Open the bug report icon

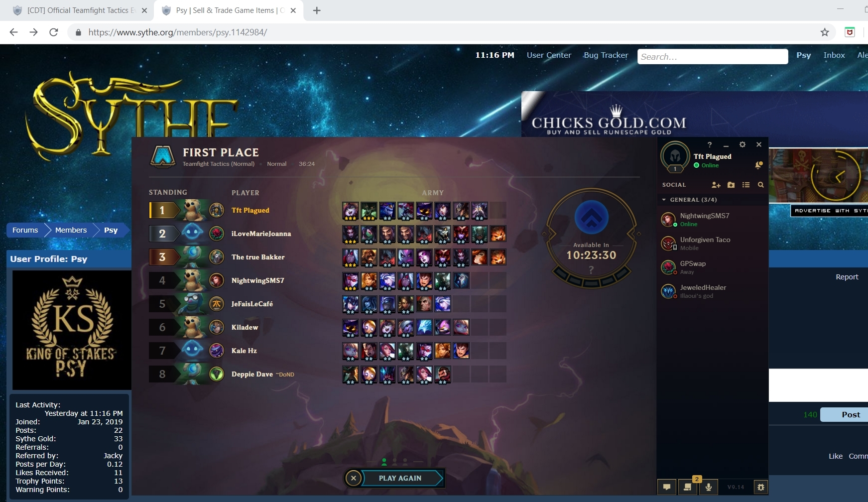[760, 487]
